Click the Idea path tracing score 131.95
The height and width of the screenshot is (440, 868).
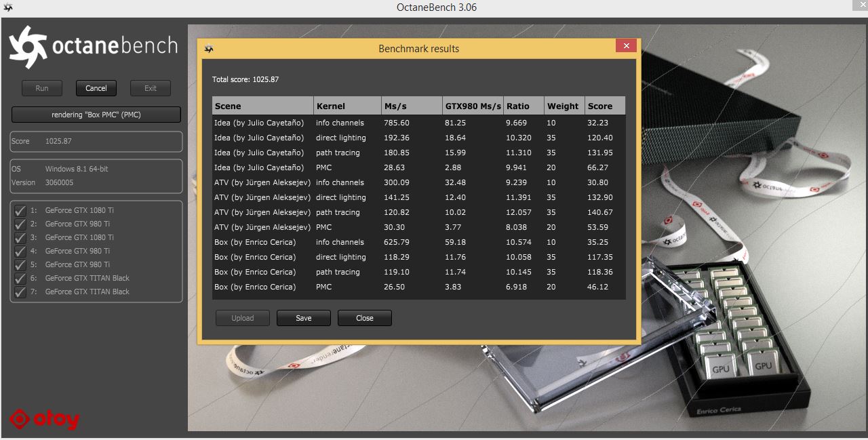600,153
